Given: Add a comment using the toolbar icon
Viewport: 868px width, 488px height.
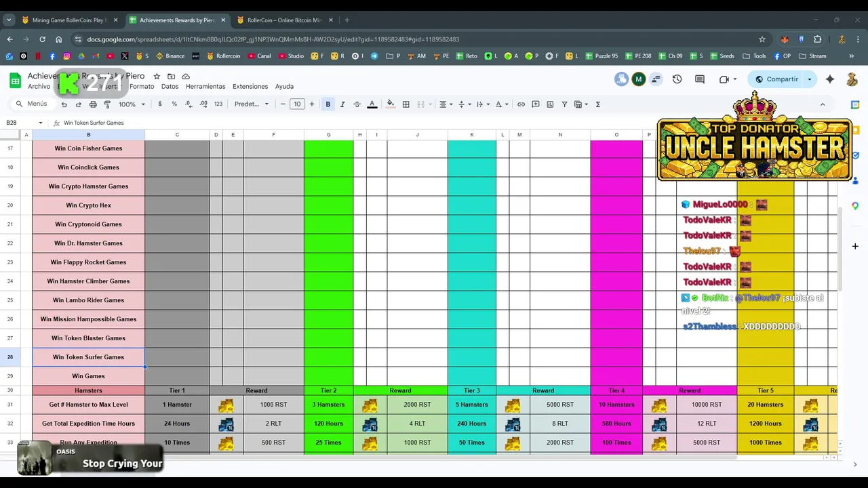Looking at the screenshot, I should [x=536, y=104].
